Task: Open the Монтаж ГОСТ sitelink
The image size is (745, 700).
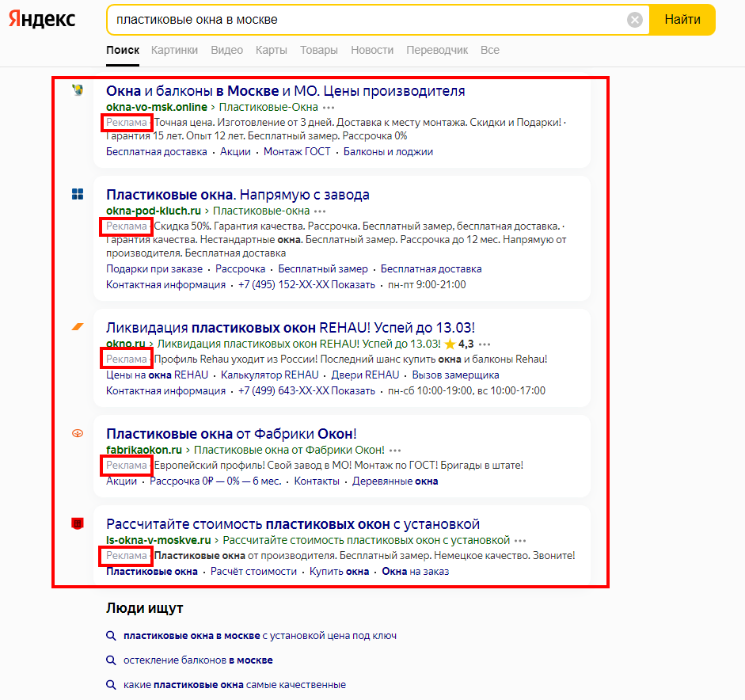Action: [x=297, y=151]
